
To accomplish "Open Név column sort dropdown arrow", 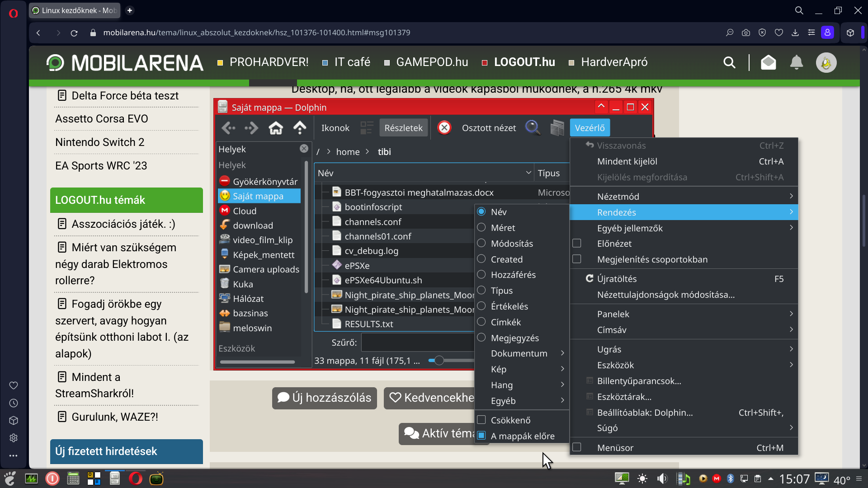I will (528, 173).
